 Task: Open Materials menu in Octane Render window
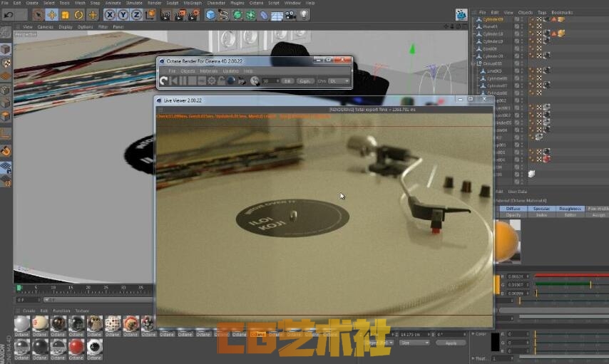click(x=208, y=71)
